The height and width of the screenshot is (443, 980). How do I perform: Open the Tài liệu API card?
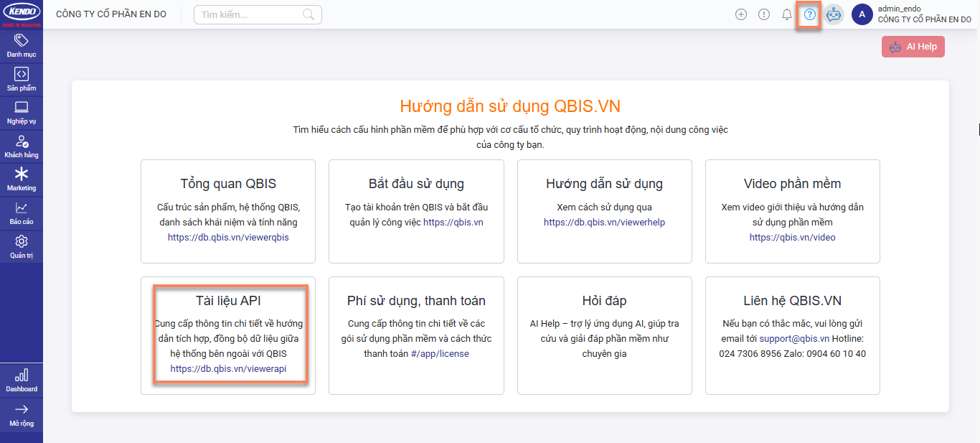click(x=228, y=335)
